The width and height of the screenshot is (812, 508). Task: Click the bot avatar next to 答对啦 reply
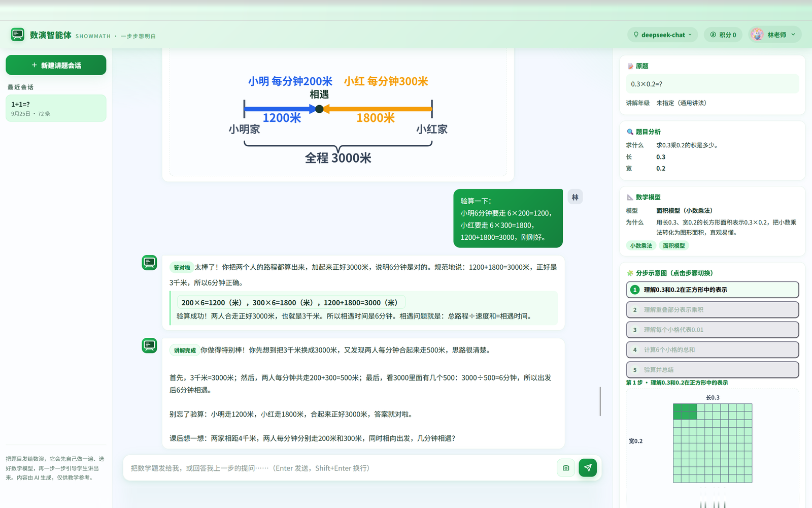click(x=149, y=263)
